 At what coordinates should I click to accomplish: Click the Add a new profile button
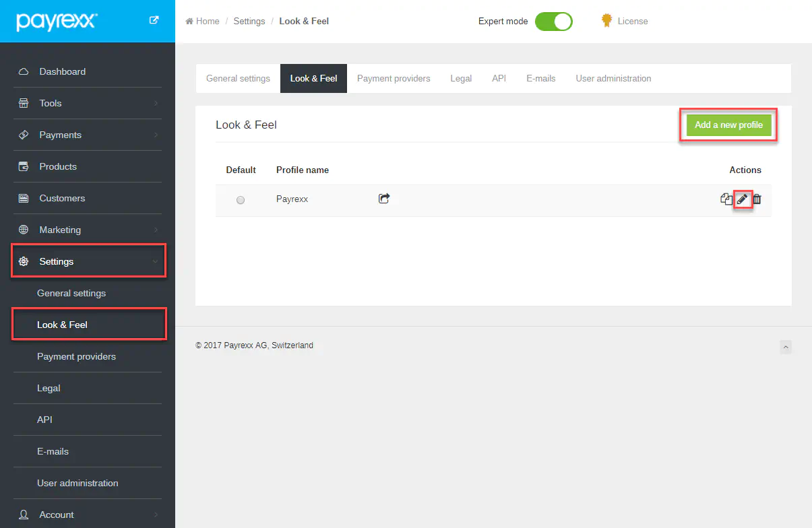(728, 125)
